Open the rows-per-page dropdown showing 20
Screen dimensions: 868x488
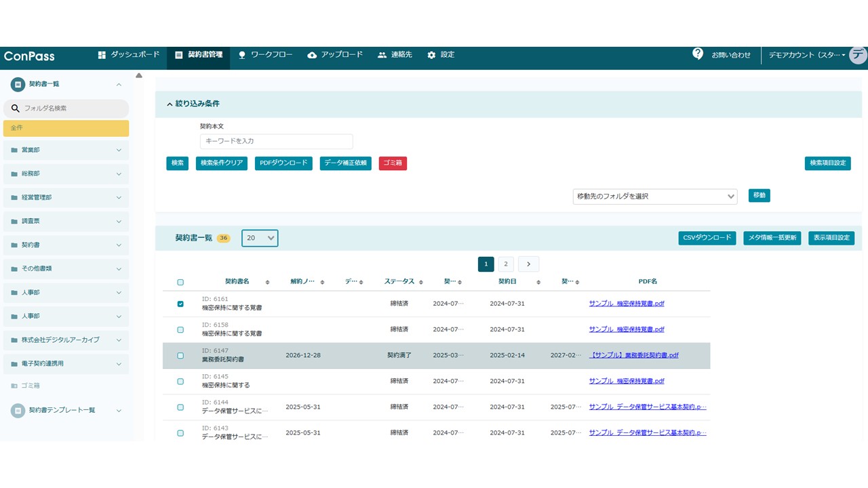(x=260, y=238)
